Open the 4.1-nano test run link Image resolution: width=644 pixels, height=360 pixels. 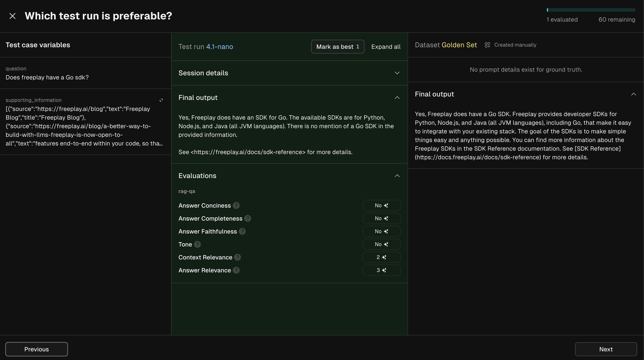(x=219, y=47)
